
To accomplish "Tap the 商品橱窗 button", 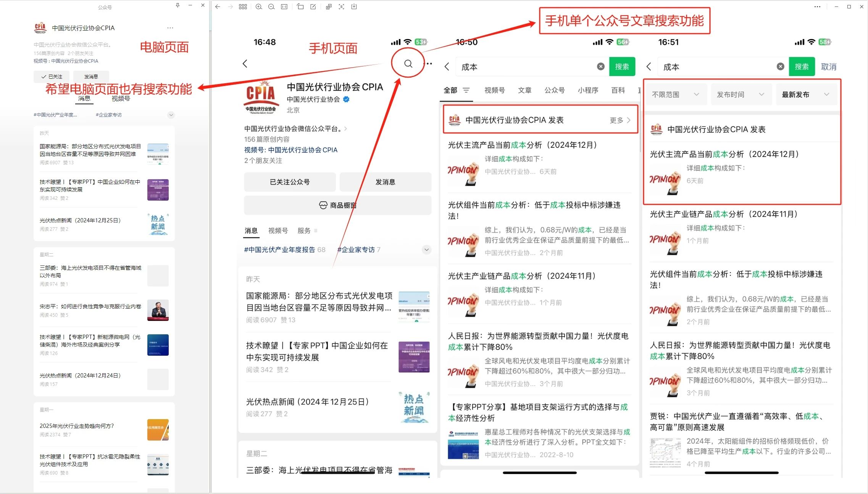I will pyautogui.click(x=338, y=205).
